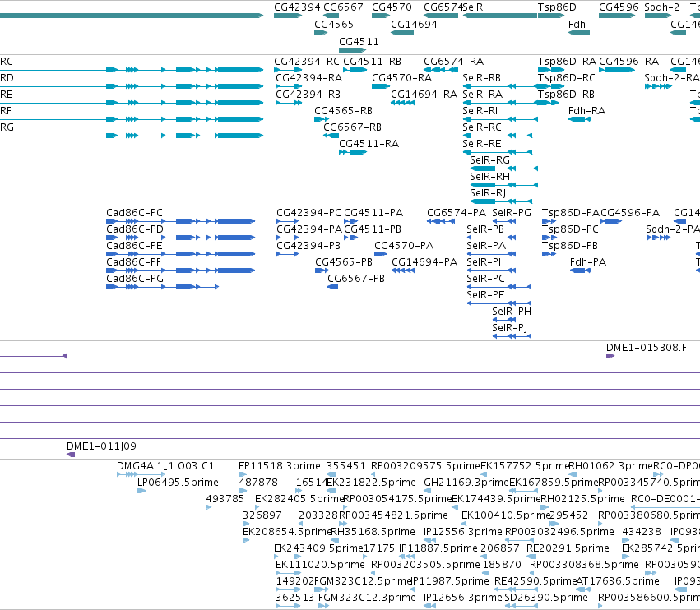Select the CG14694-RA transcript label
Viewport: 700px width, 610px height.
coord(424,95)
